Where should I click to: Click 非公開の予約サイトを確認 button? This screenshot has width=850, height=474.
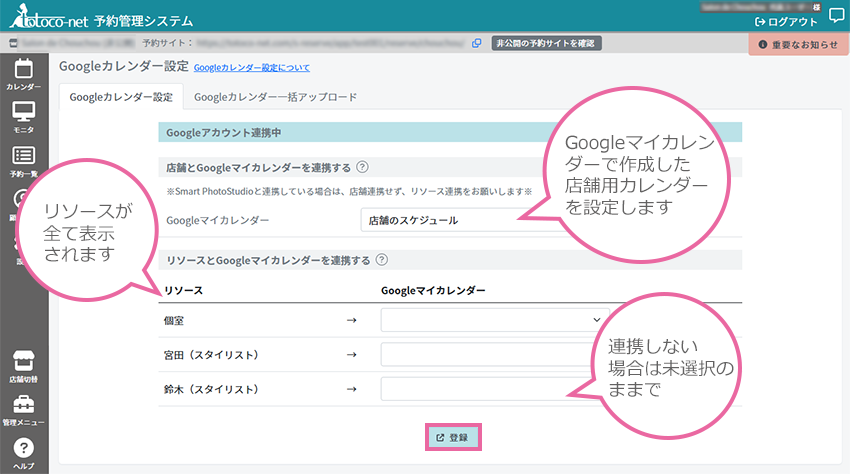546,43
